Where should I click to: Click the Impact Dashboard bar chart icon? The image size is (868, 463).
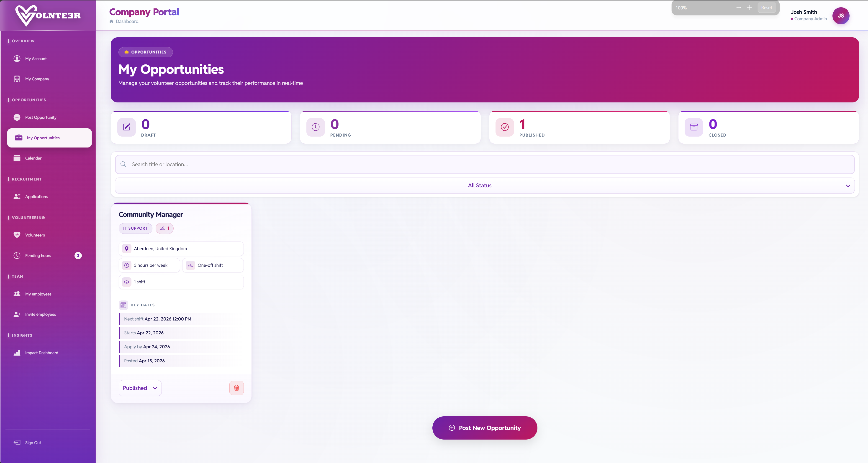pos(17,353)
